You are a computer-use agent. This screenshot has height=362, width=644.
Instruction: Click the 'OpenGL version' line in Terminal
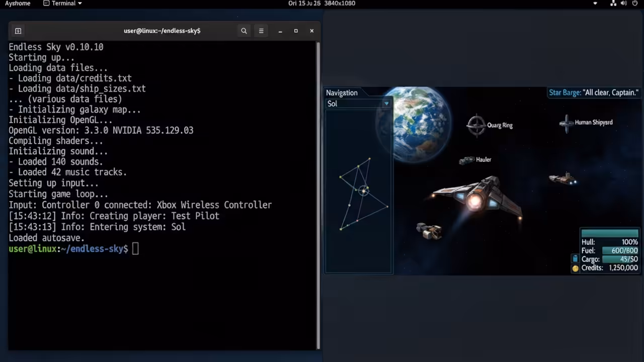[x=101, y=130]
